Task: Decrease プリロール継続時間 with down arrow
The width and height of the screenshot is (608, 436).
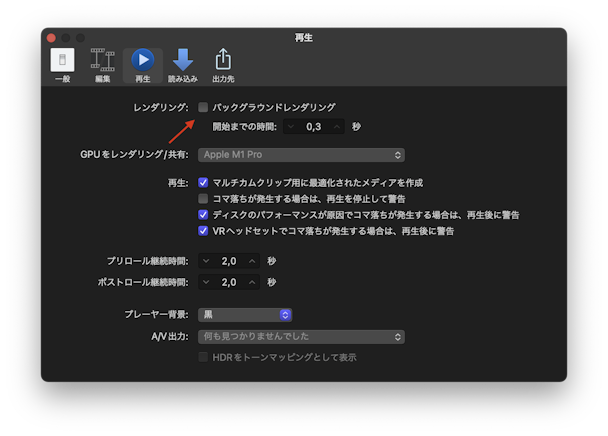Action: pos(206,261)
